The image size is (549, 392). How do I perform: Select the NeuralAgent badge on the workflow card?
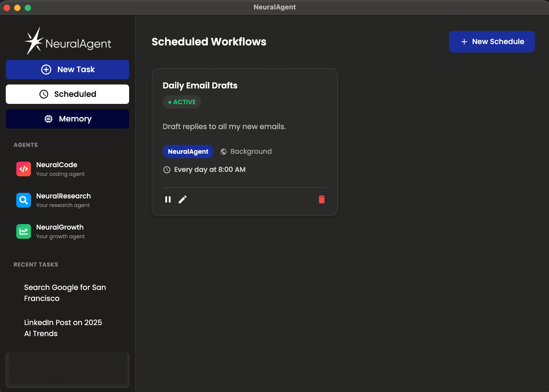coord(188,151)
